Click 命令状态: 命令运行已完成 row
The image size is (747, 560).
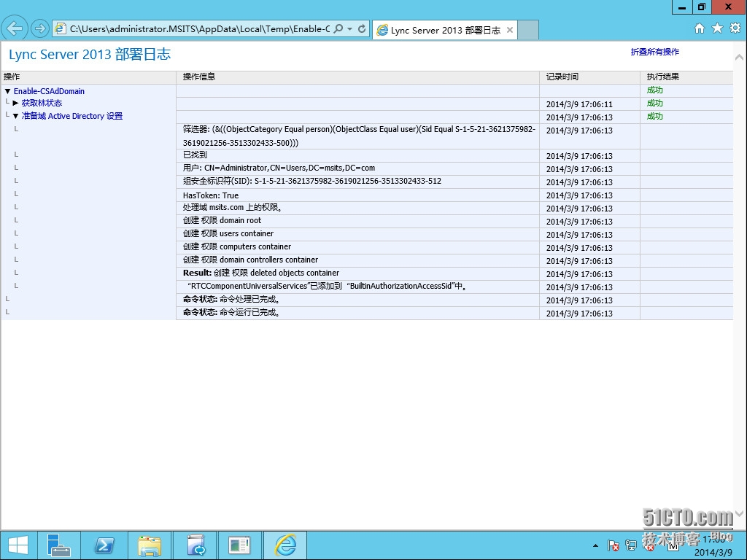(231, 312)
